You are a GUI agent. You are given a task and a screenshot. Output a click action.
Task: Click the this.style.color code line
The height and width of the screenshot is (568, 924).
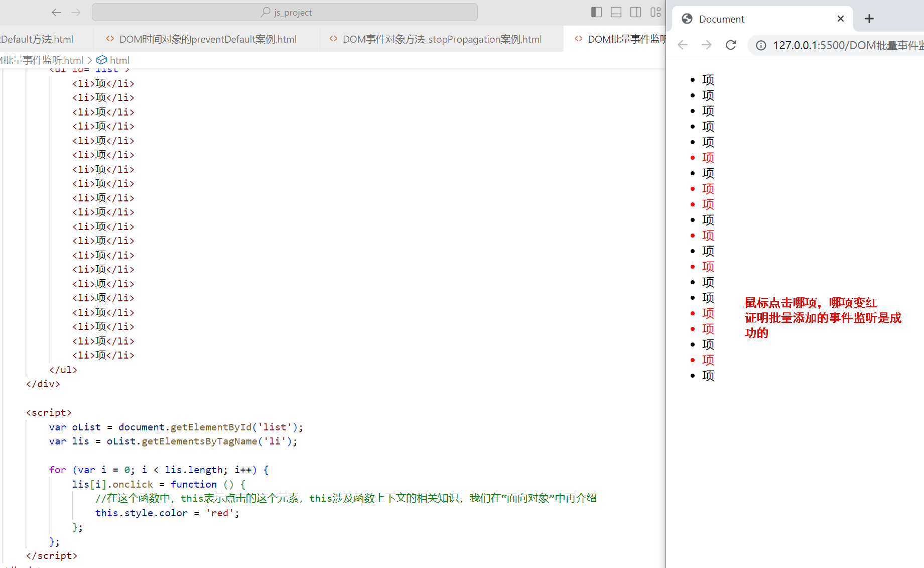point(168,513)
